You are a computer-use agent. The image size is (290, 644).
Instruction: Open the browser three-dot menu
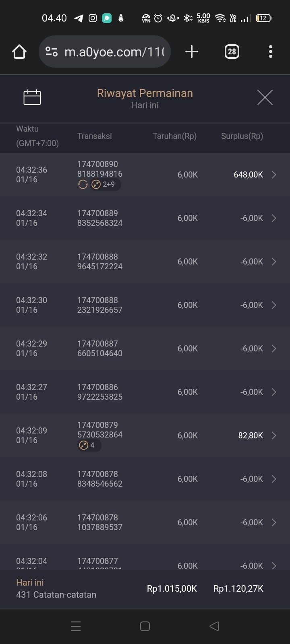[270, 52]
